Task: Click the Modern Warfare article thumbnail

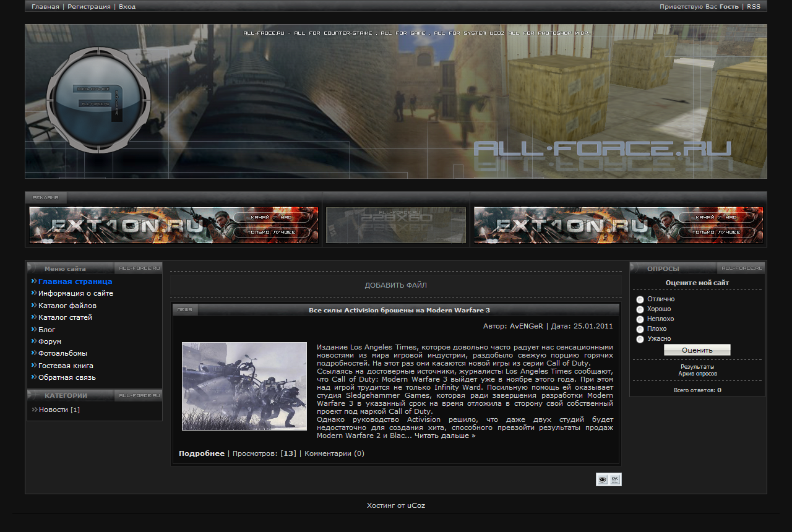Action: click(x=244, y=386)
